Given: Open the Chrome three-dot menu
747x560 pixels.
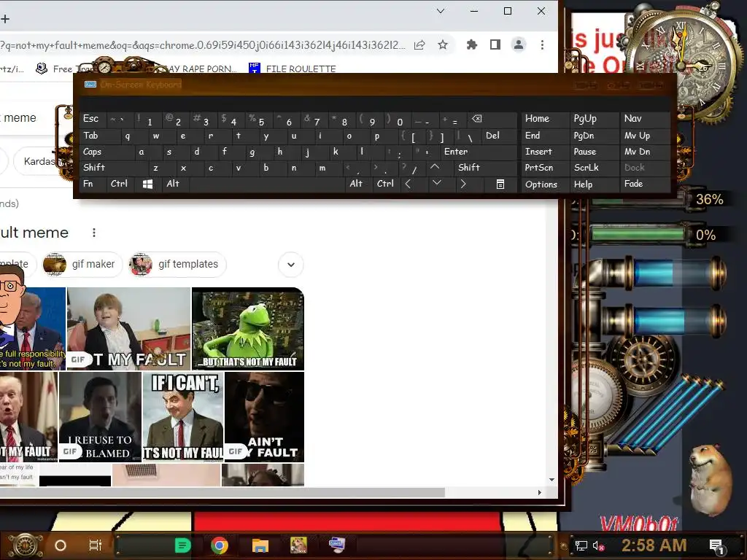Looking at the screenshot, I should pyautogui.click(x=542, y=44).
